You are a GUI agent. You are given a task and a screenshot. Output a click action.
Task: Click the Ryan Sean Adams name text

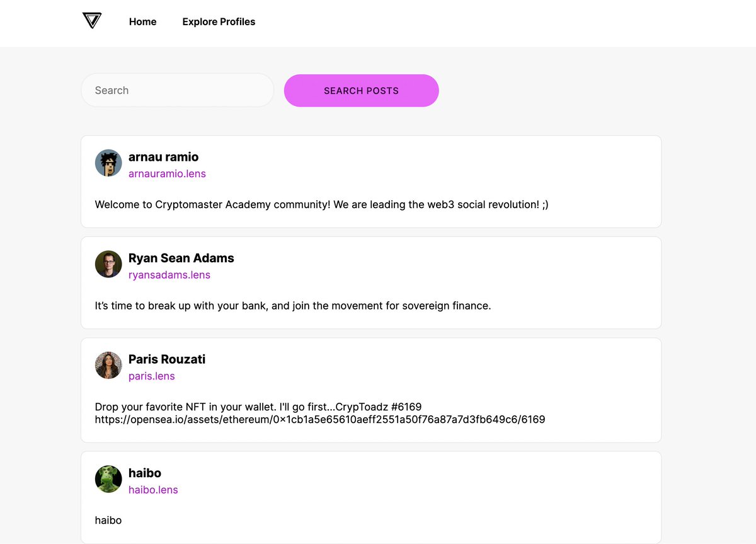coord(181,258)
